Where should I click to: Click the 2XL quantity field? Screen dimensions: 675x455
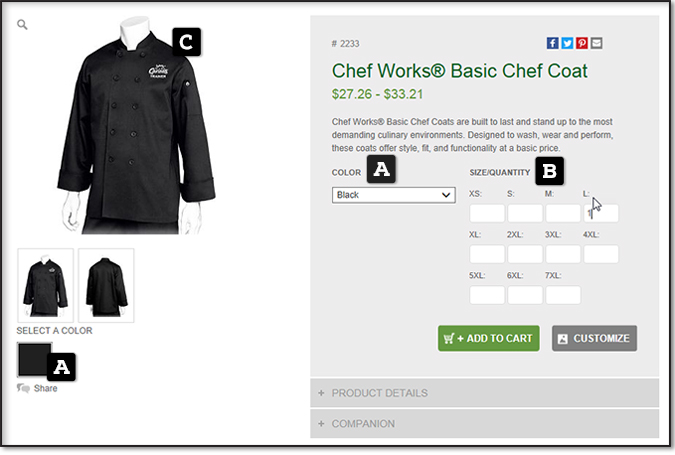[525, 254]
